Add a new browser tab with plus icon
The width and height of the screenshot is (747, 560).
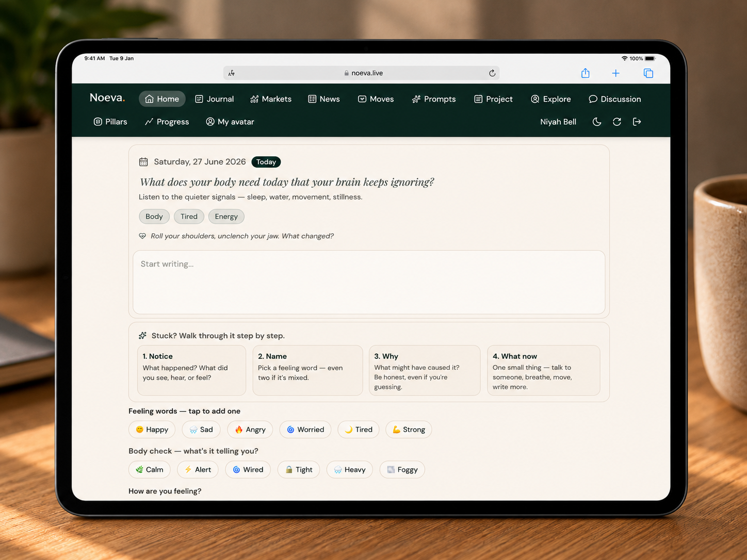coord(615,73)
